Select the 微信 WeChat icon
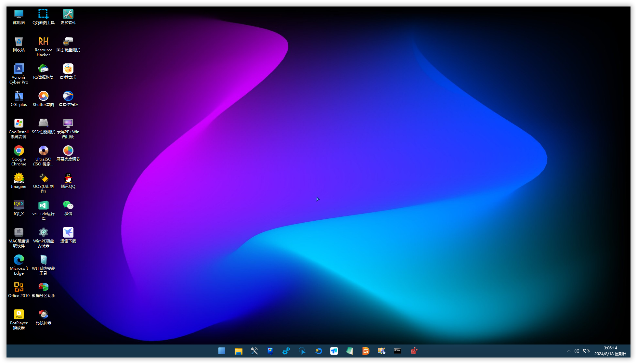 coord(68,208)
